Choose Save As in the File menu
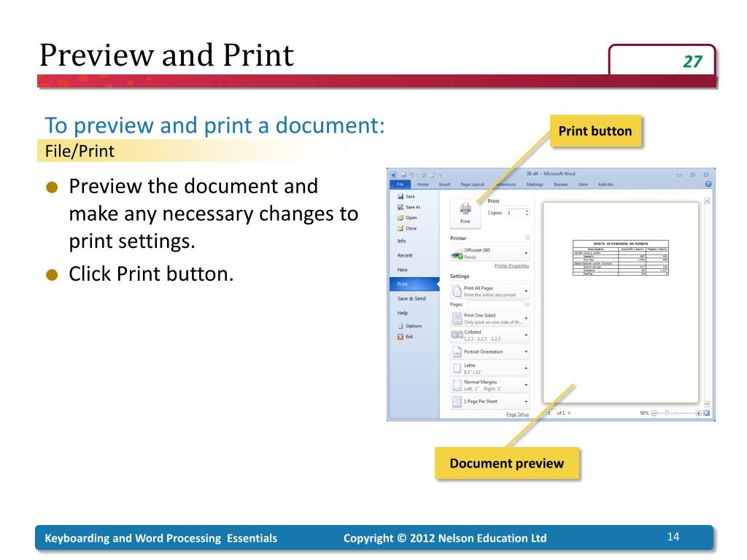747x560 pixels. [409, 207]
